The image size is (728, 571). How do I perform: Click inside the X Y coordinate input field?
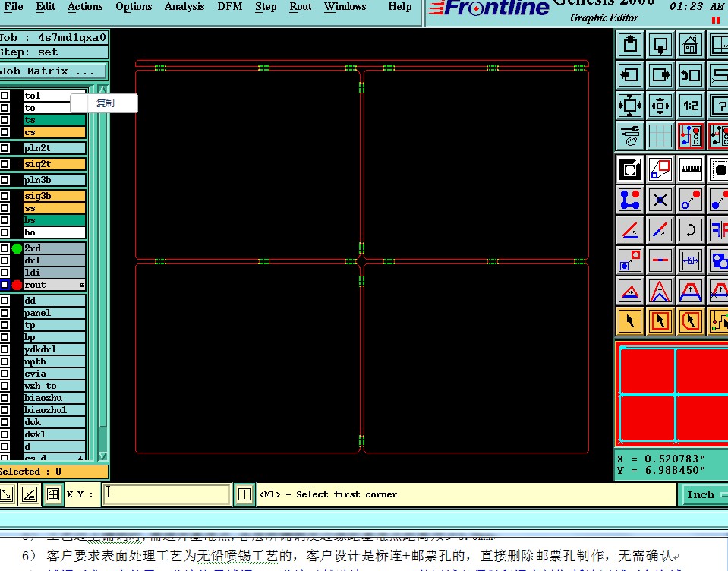click(167, 494)
